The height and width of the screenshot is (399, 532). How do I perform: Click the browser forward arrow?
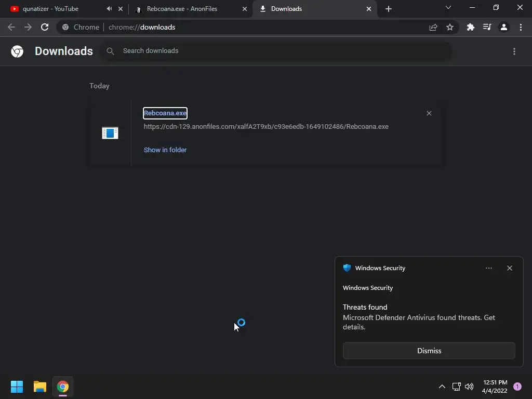(28, 27)
